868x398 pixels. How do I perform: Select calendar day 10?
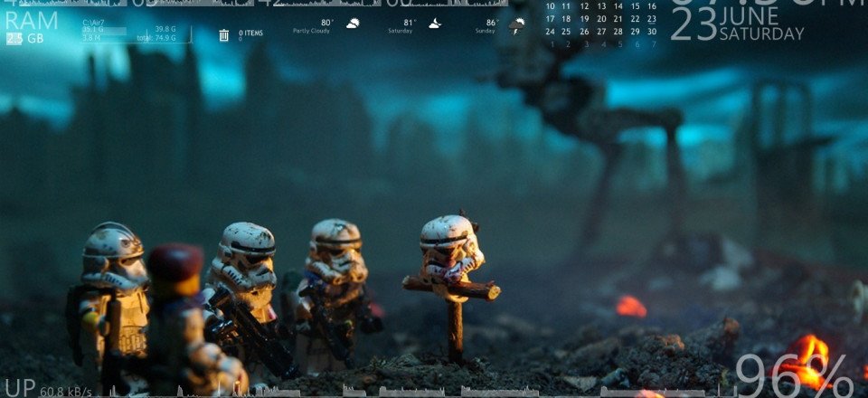[550, 6]
